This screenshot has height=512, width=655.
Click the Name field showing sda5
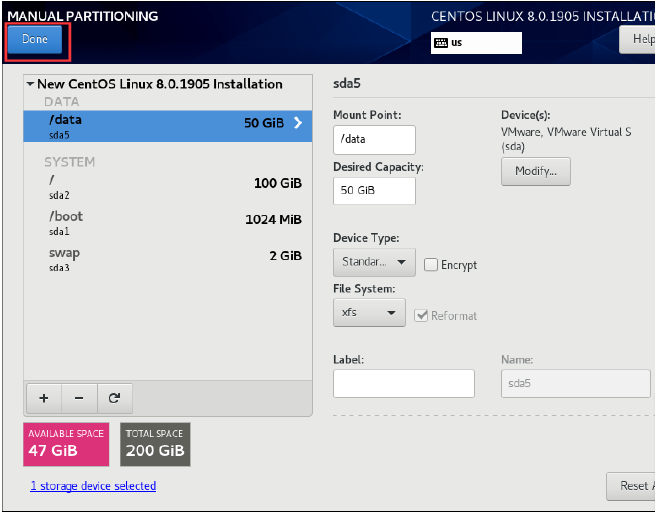pos(576,383)
